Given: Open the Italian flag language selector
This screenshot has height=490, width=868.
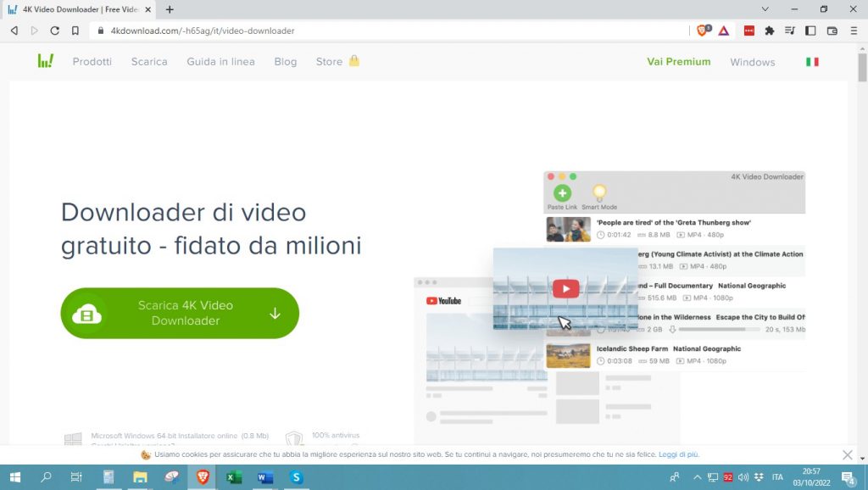Looking at the screenshot, I should (x=811, y=61).
